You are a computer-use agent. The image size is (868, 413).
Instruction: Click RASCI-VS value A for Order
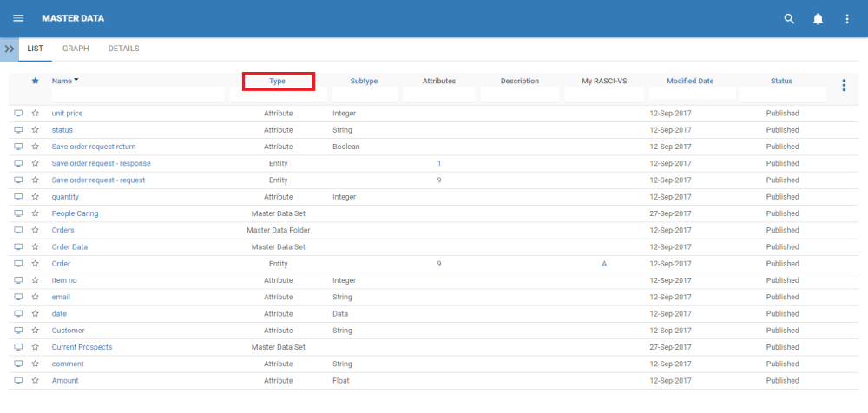pos(604,264)
